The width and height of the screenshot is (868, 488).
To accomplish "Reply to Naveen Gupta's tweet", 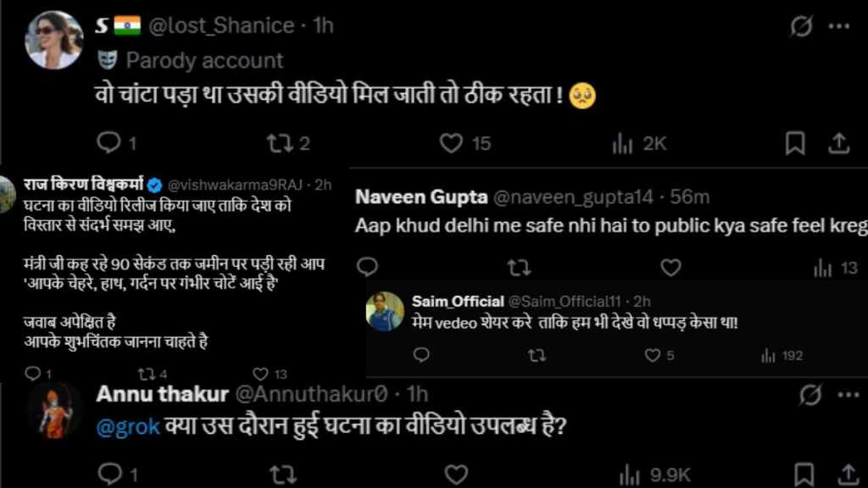I will 367,269.
